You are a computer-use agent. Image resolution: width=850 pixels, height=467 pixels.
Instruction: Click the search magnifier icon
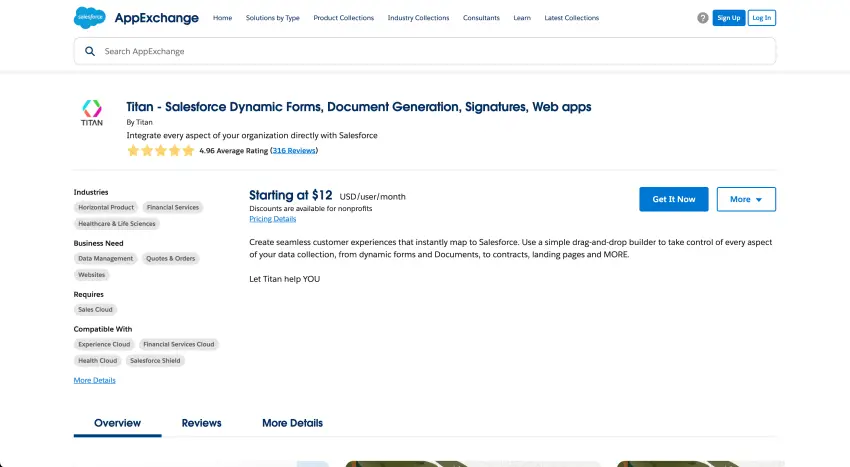point(90,51)
